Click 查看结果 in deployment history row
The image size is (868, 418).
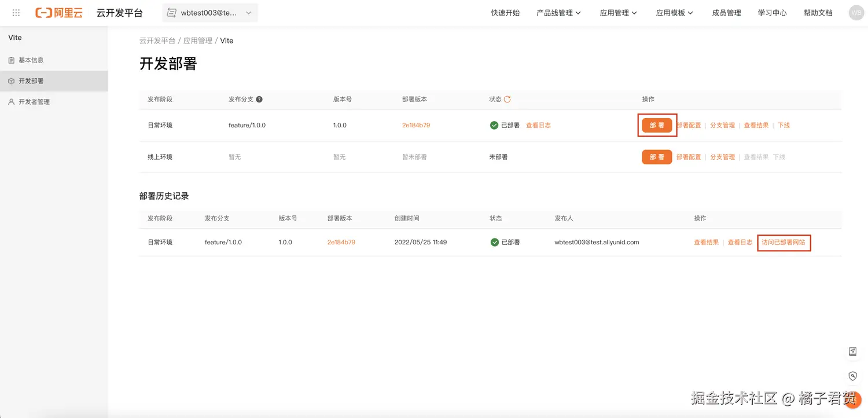[706, 242]
